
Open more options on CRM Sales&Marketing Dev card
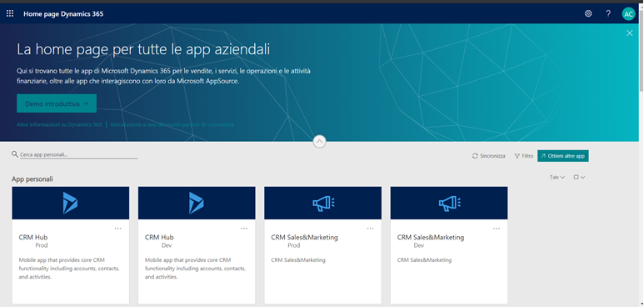point(497,229)
